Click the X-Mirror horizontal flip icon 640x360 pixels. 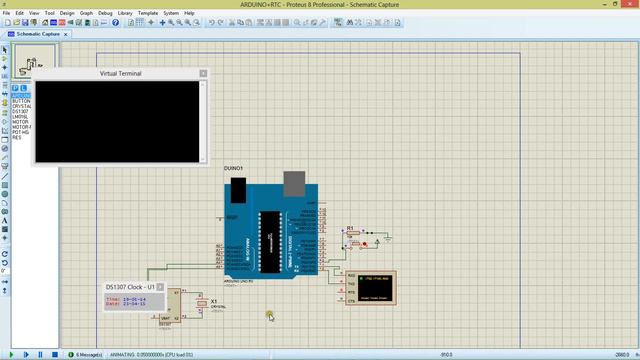point(5,282)
